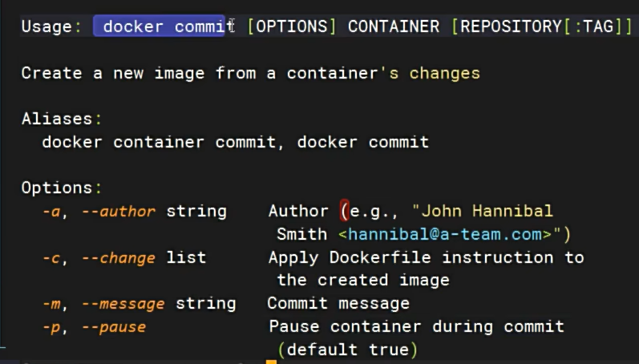
Task: Click the --author option flag
Action: (119, 211)
